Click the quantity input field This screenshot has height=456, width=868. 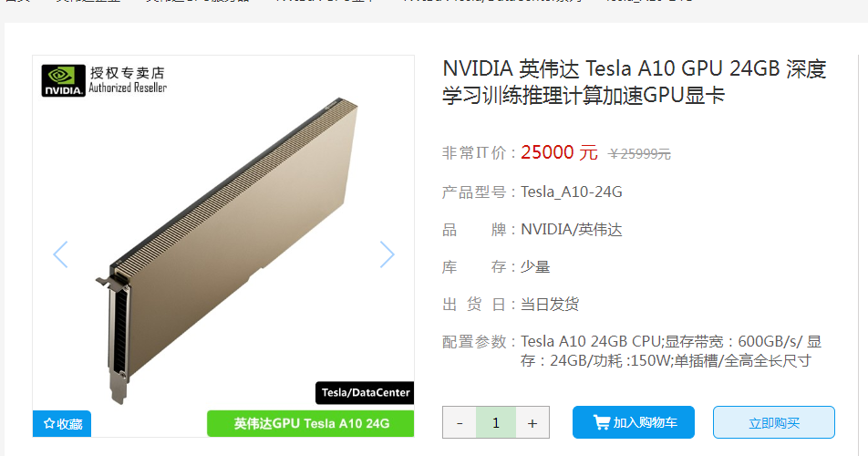click(496, 423)
